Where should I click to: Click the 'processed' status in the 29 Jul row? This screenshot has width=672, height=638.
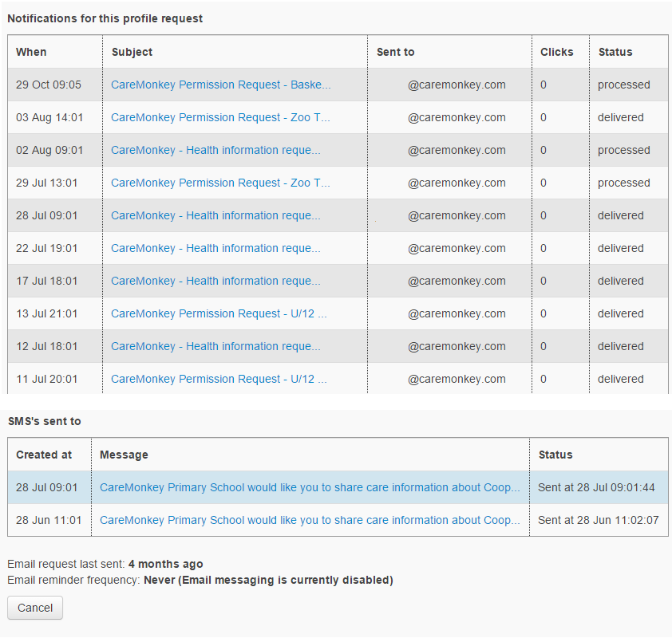click(624, 183)
